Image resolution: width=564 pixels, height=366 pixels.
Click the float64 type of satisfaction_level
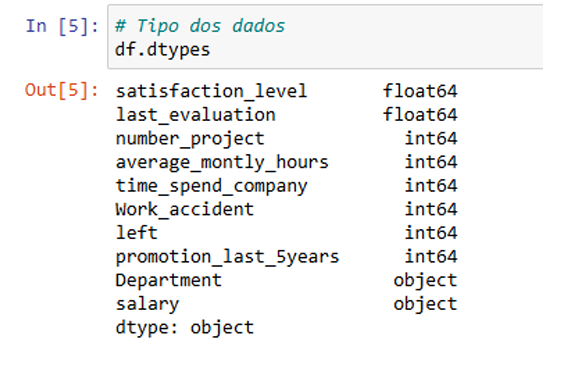click(420, 91)
